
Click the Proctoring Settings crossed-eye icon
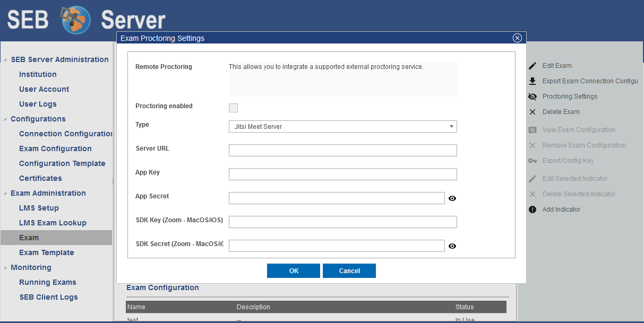click(533, 97)
